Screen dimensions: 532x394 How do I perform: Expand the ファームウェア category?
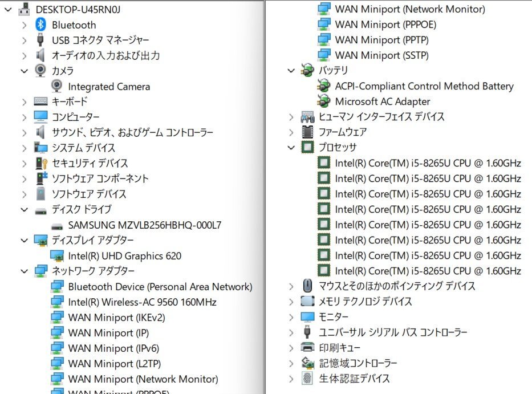(291, 132)
